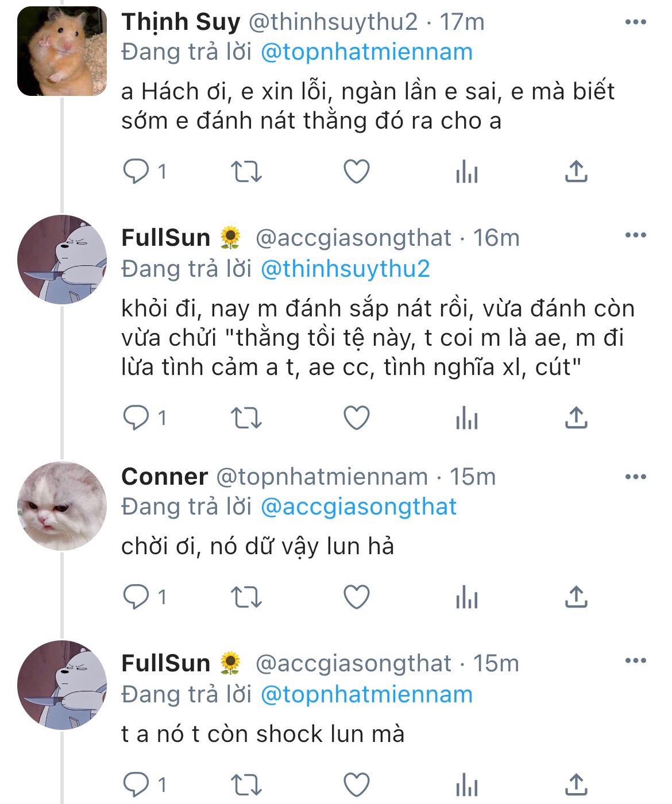Viewport: 672px width, 804px height.
Task: Like Conner's tweet
Action: tap(356, 597)
